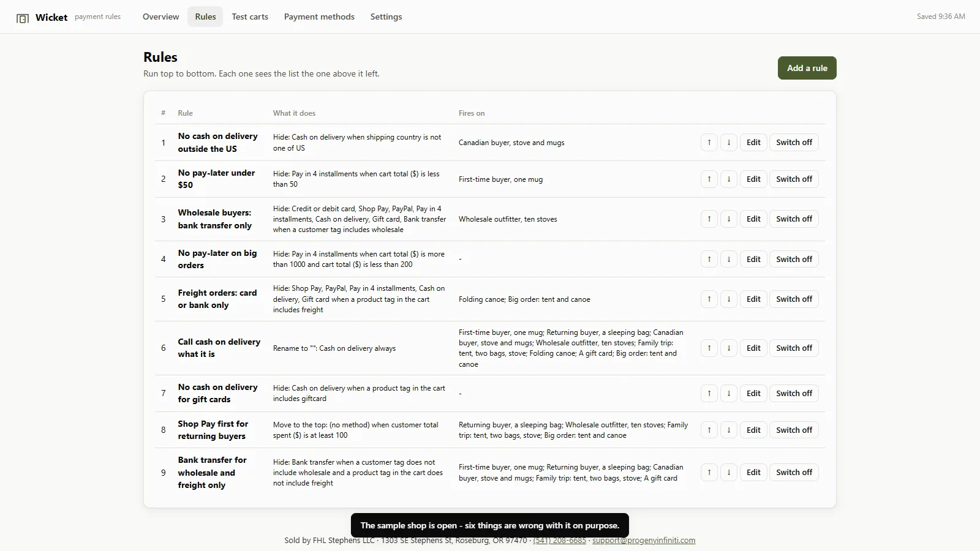
Task: Click the (541) 208-6685 phone link
Action: (559, 541)
